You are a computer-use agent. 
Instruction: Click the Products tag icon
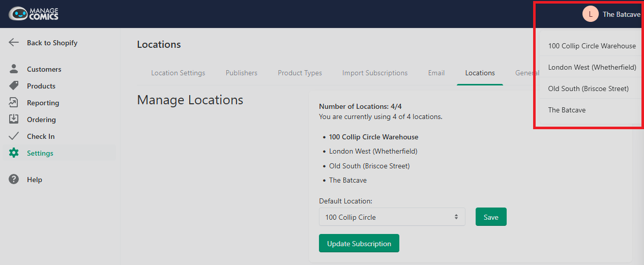pyautogui.click(x=14, y=86)
